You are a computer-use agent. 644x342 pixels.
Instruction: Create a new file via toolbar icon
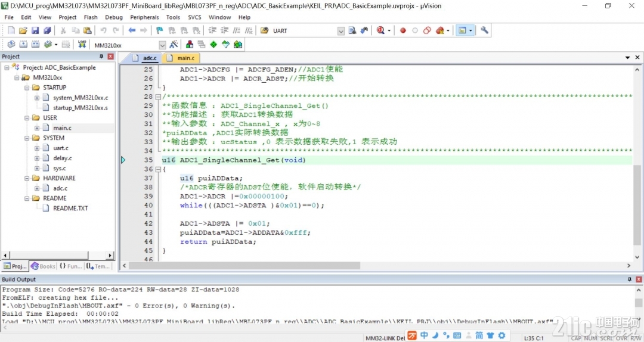tap(11, 30)
